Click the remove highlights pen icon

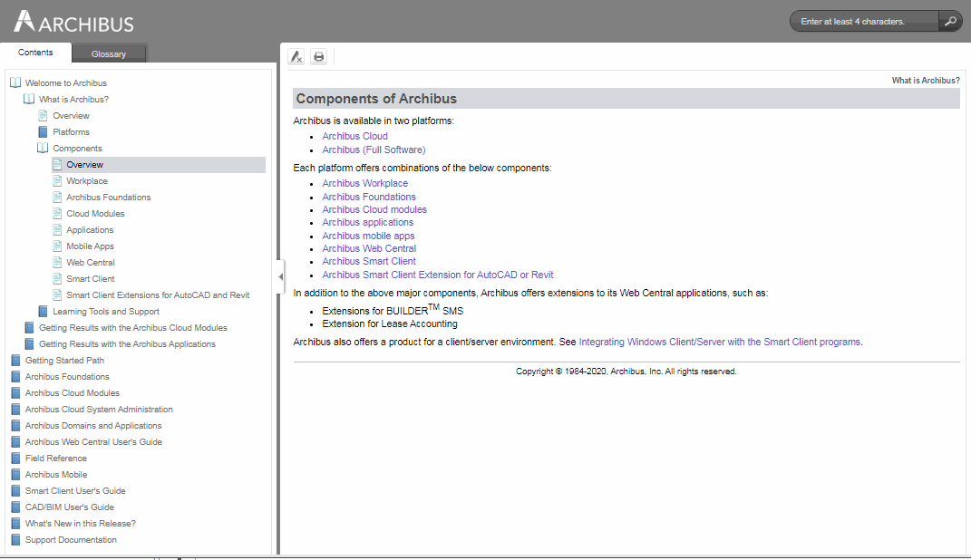296,56
